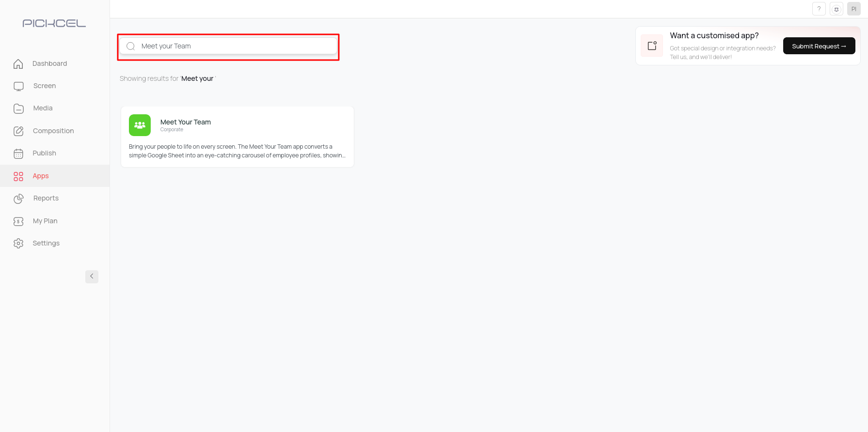Viewport: 868px width, 432px height.
Task: Navigate to Media in the sidebar
Action: pos(43,108)
